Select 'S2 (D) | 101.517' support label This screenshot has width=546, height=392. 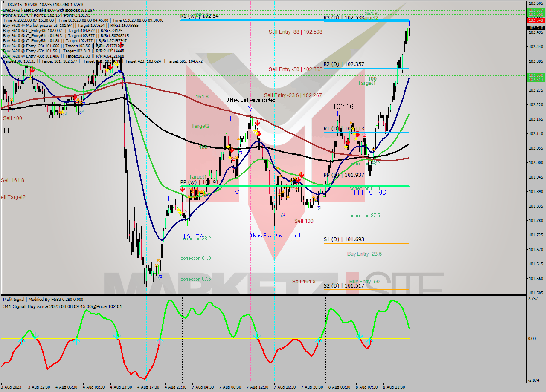[344, 286]
